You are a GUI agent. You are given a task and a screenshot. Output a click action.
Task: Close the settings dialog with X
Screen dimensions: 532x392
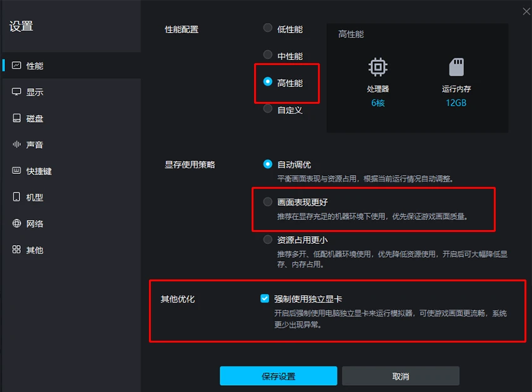click(526, 11)
